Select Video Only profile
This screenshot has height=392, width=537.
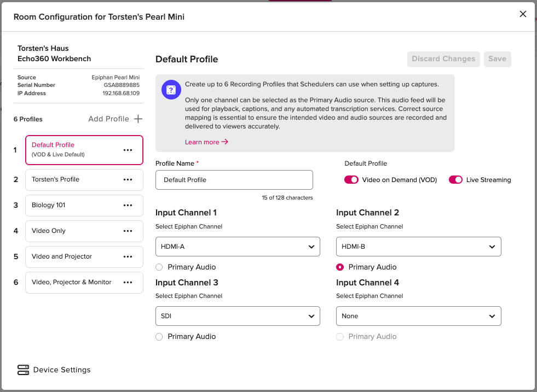pyautogui.click(x=84, y=231)
